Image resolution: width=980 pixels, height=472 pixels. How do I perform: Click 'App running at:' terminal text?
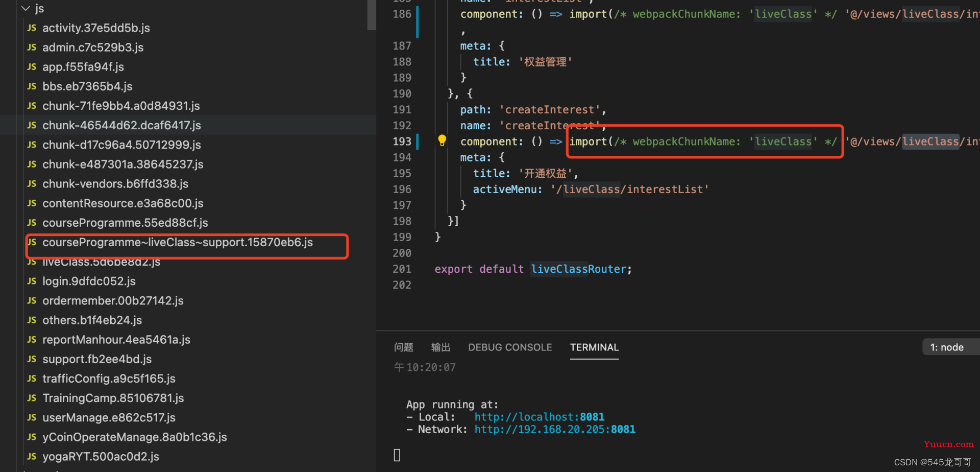[452, 405]
